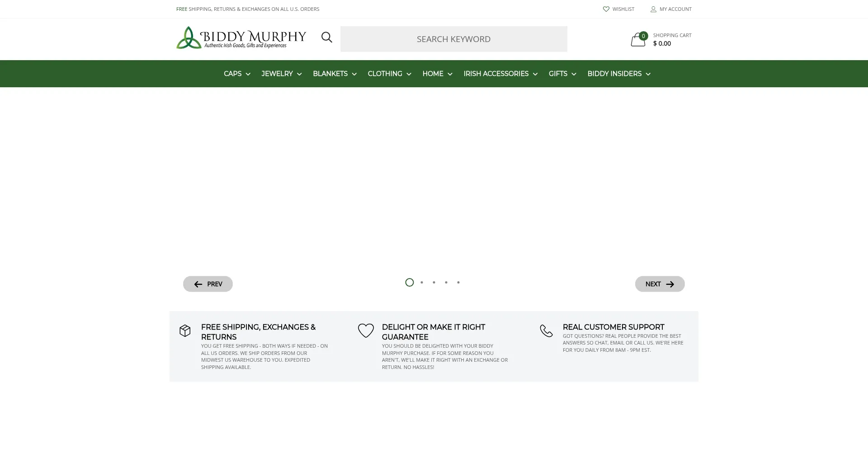Click the customer support phone icon
This screenshot has height=449, width=868.
click(x=546, y=331)
